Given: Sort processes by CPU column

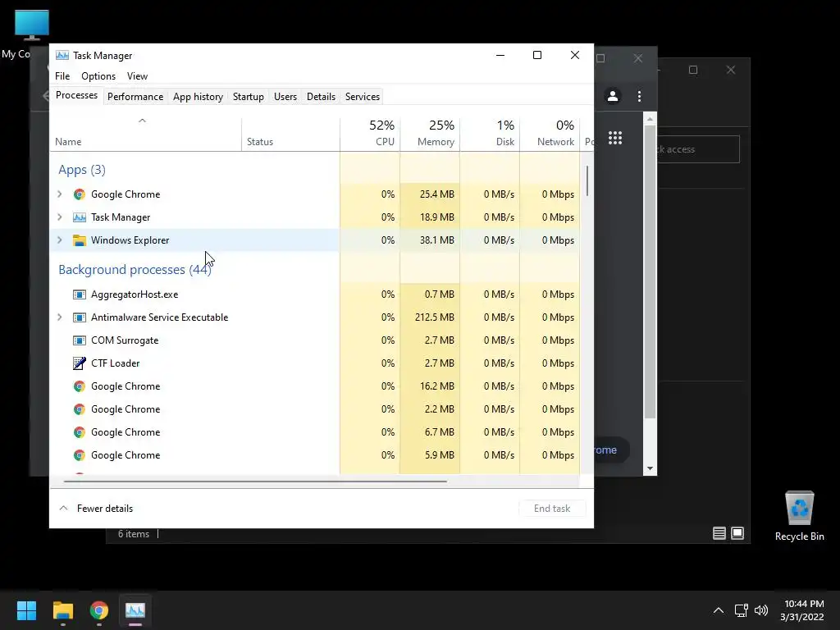Looking at the screenshot, I should 370,135.
